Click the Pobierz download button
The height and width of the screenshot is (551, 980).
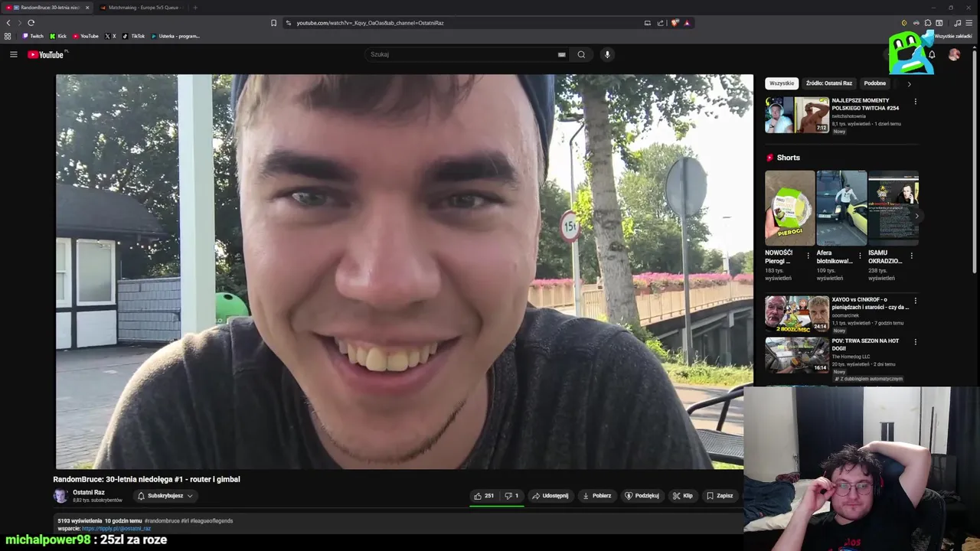click(x=597, y=496)
